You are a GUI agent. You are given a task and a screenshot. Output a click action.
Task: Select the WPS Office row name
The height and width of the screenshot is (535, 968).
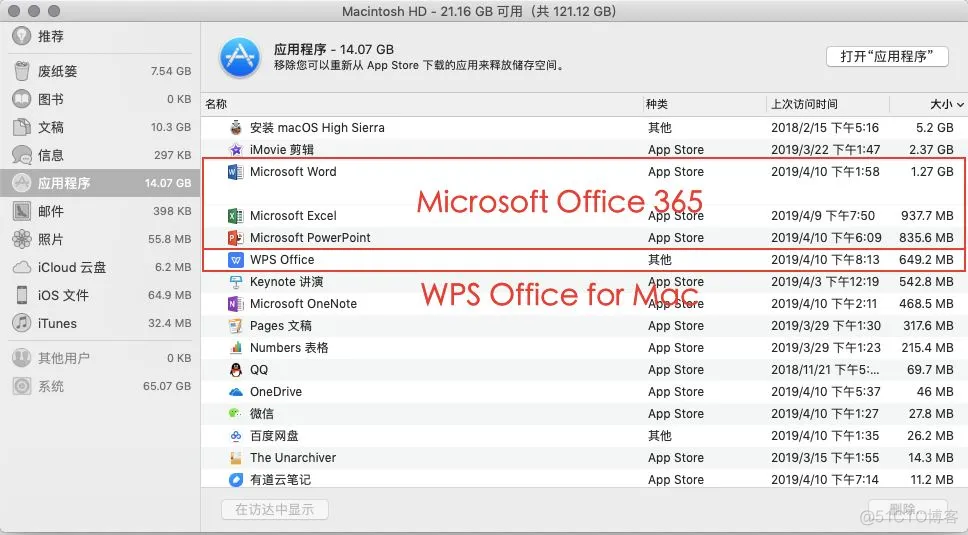(282, 260)
